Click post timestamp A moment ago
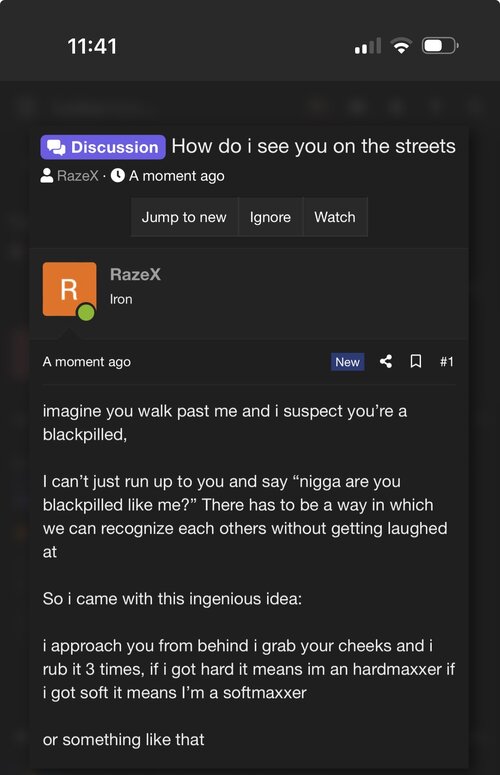The height and width of the screenshot is (775, 500). [86, 362]
